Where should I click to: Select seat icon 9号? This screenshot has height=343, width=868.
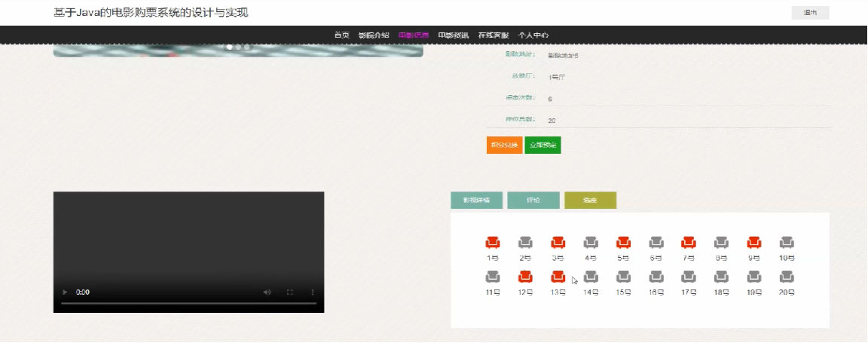coord(754,242)
